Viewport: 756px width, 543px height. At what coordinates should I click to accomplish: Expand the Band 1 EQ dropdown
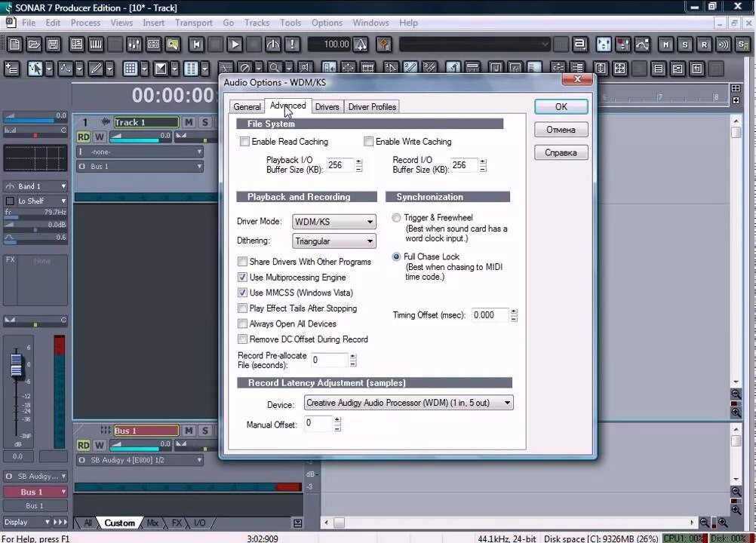coord(35,186)
